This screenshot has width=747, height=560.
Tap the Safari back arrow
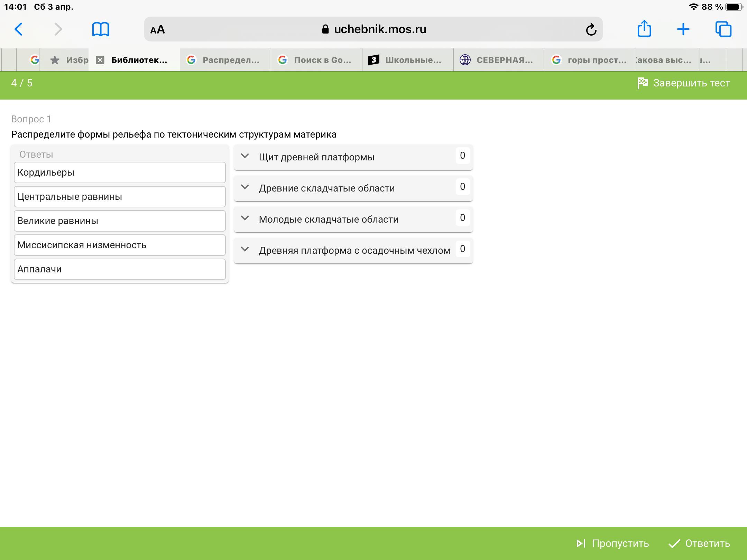[x=19, y=29]
